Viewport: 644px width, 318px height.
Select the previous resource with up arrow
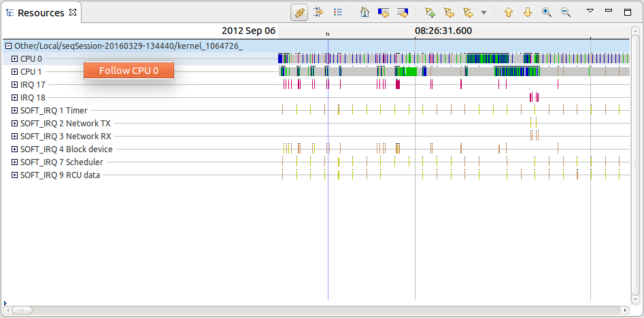509,13
